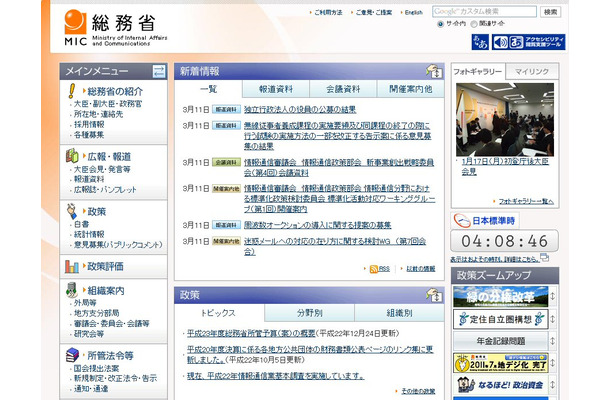
Task: Click the bar chart icon beside 政策評価
Action: click(72, 267)
